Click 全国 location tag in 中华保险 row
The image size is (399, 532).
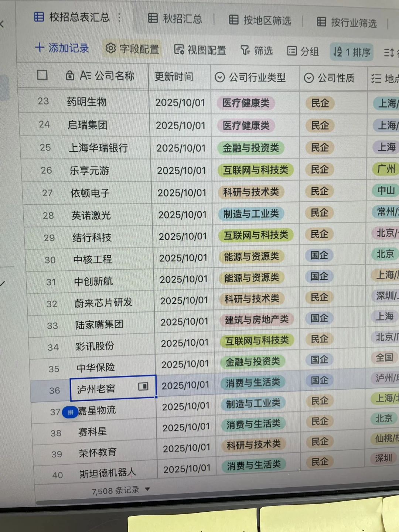click(x=385, y=358)
